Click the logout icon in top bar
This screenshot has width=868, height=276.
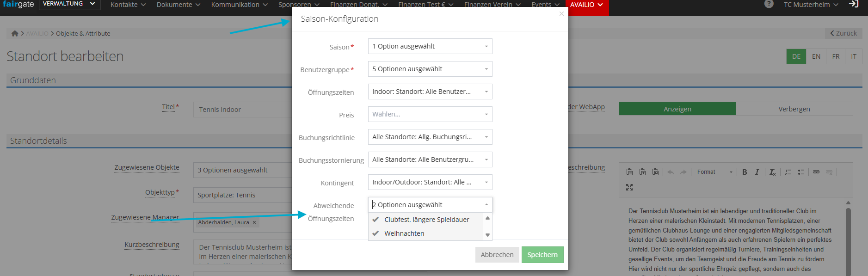854,4
